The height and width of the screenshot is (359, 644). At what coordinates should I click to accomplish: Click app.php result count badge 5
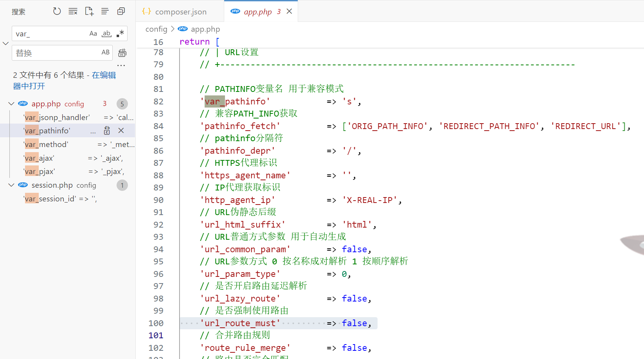pyautogui.click(x=122, y=104)
